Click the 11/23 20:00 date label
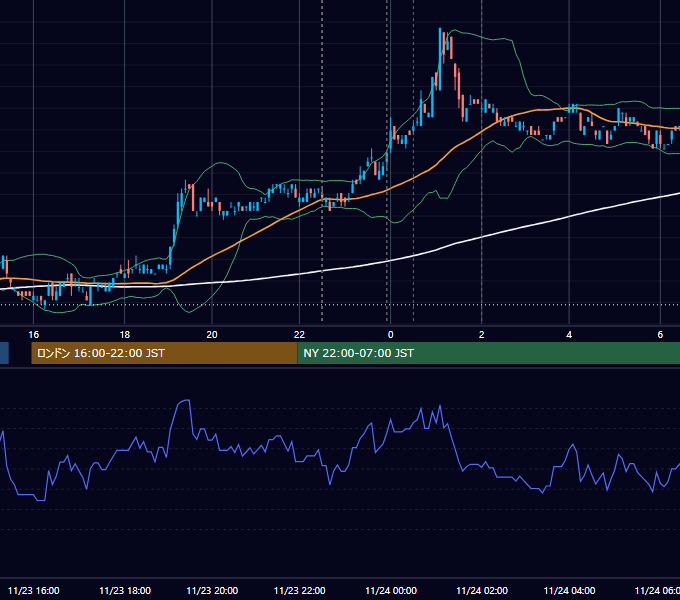680x600 pixels. point(212,590)
